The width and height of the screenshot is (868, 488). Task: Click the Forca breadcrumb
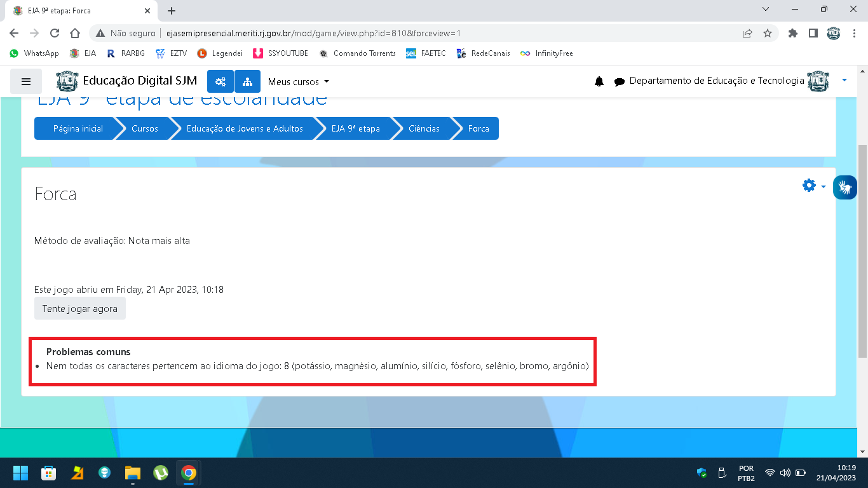(x=478, y=128)
